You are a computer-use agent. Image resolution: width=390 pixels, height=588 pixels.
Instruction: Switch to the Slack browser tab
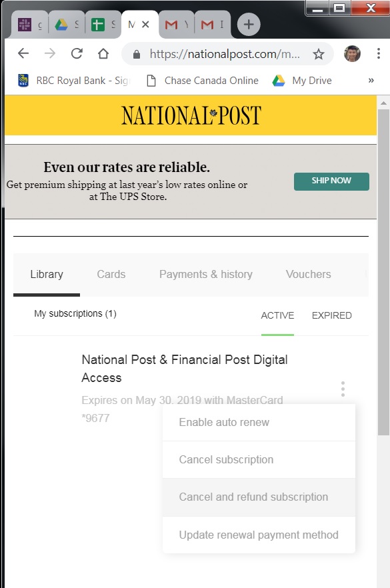[x=29, y=25]
